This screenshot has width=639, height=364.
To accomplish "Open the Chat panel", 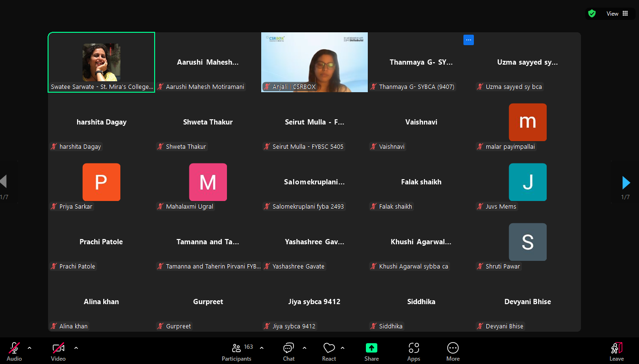I will coord(288,351).
